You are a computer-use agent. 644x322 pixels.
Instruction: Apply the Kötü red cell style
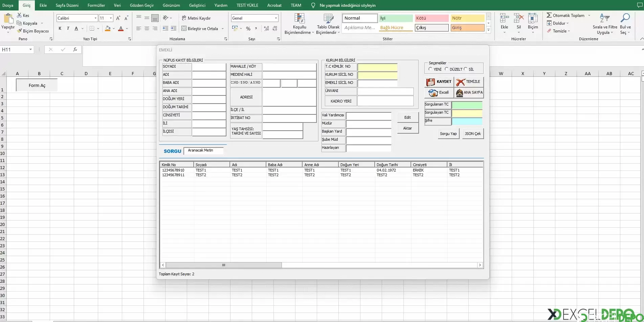coord(431,18)
